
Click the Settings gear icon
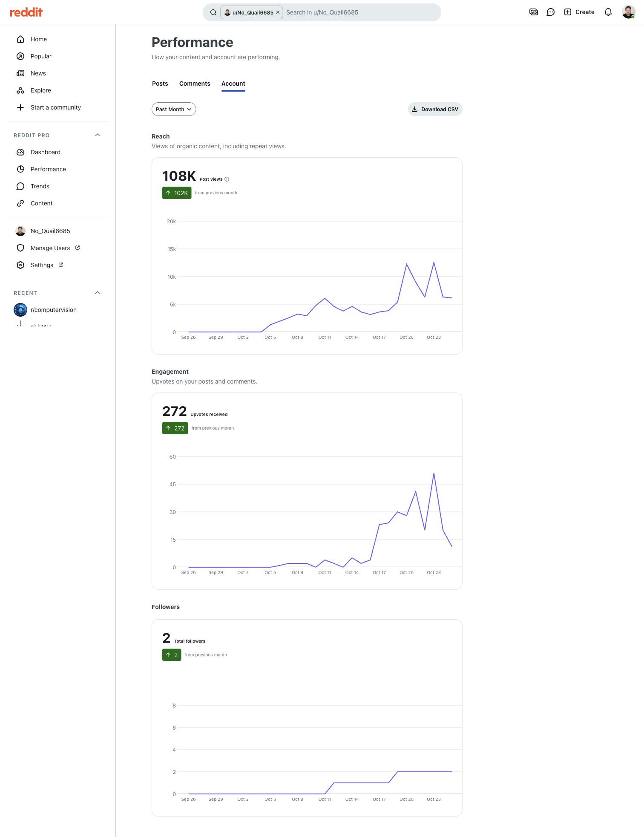(x=20, y=265)
